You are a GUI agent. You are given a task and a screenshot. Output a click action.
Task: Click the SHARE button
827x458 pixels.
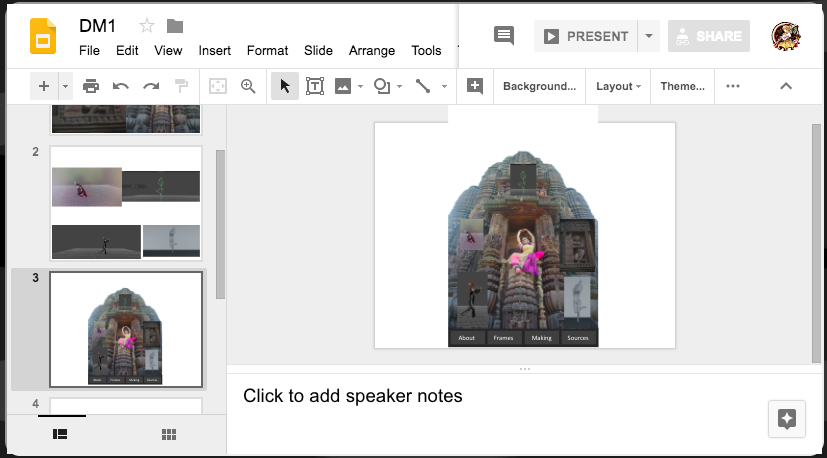[x=709, y=36]
